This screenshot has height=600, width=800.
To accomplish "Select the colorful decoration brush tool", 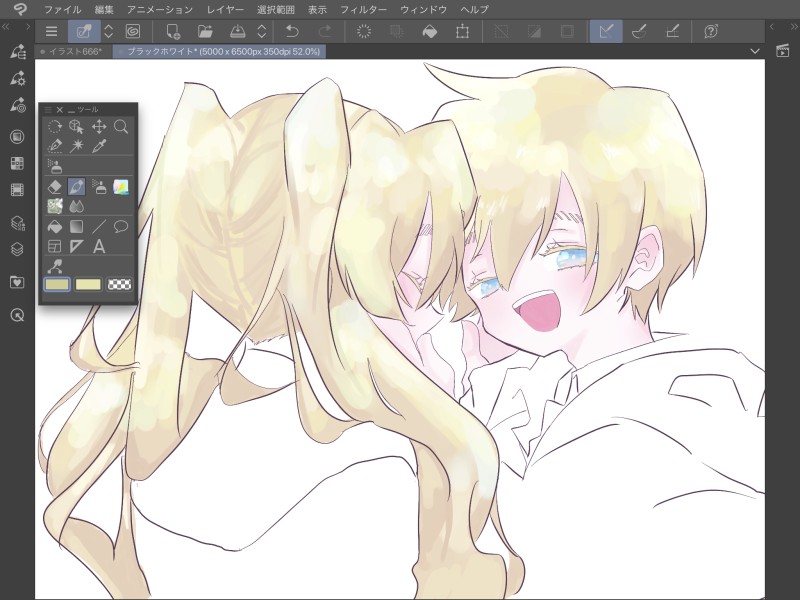I will coord(121,187).
